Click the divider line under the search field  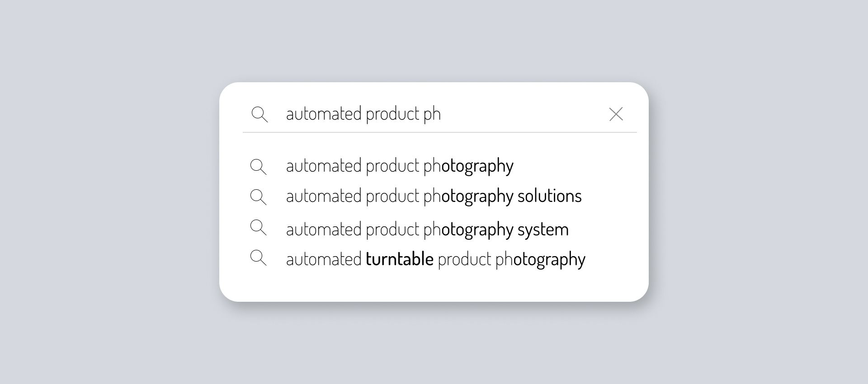pos(440,132)
